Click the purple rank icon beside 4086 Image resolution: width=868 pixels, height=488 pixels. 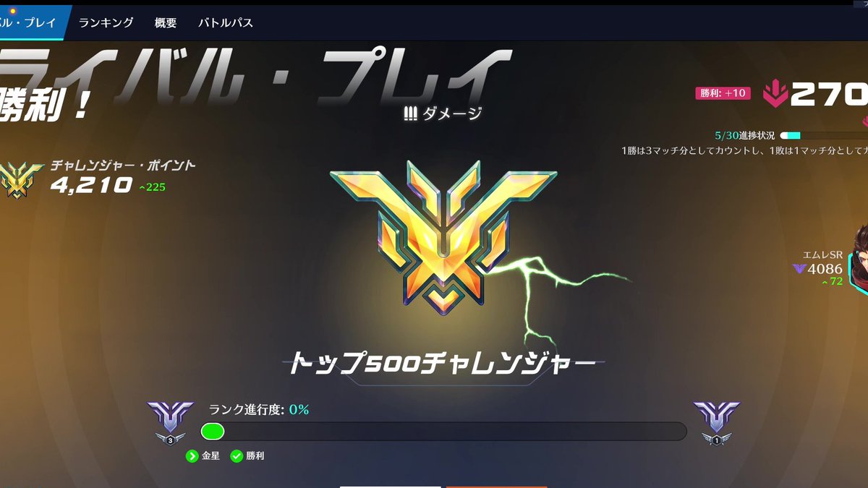point(799,268)
